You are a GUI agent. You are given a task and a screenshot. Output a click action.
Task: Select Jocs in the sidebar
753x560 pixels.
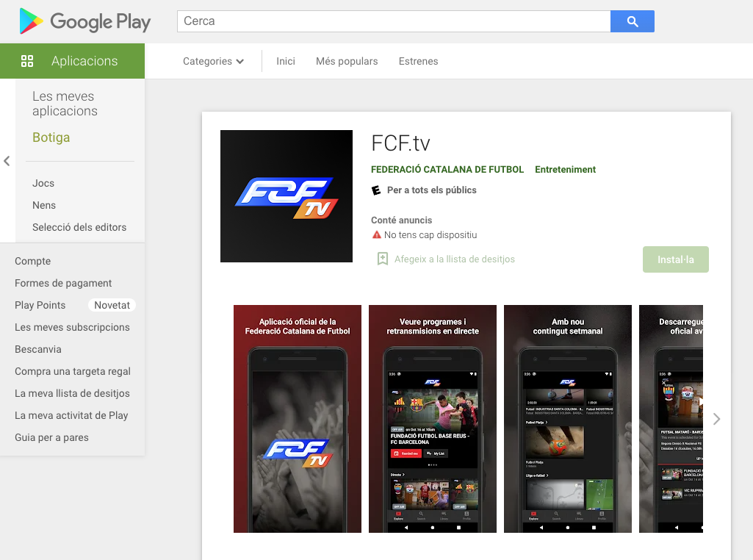[x=43, y=183]
